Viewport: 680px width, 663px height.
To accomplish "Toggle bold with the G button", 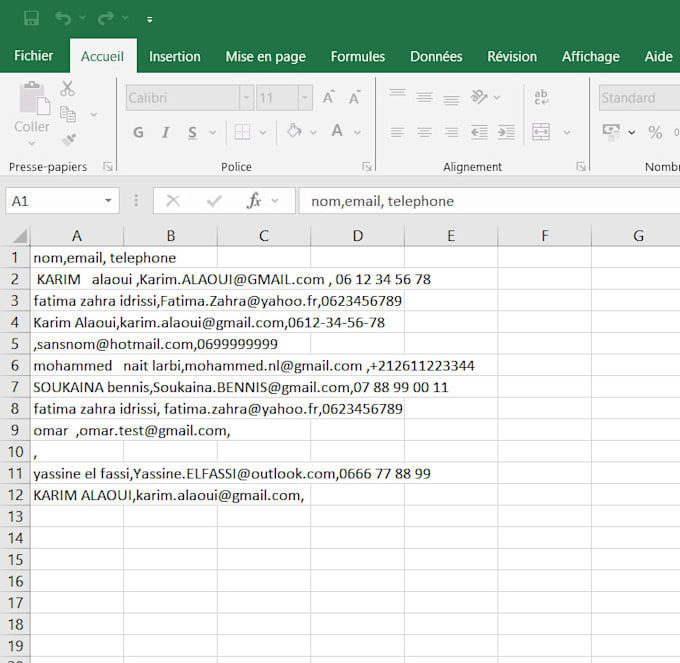I will tap(138, 132).
